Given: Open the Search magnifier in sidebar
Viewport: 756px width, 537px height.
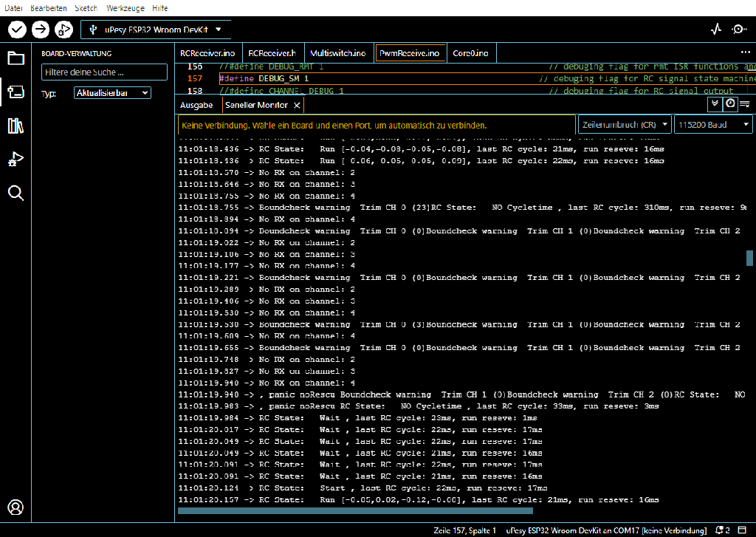Looking at the screenshot, I should tap(16, 194).
